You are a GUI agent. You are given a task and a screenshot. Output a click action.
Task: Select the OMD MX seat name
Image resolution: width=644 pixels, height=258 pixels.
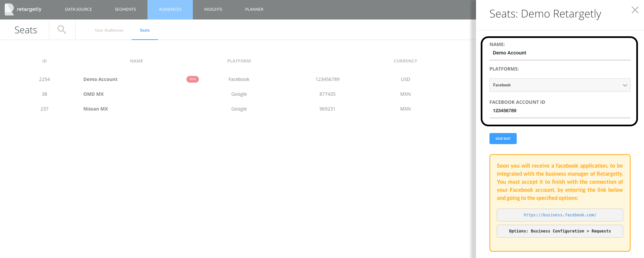93,94
